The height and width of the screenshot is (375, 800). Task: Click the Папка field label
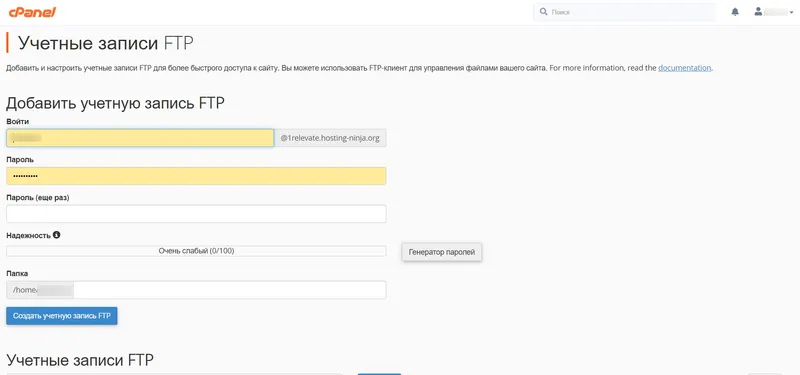pos(17,273)
